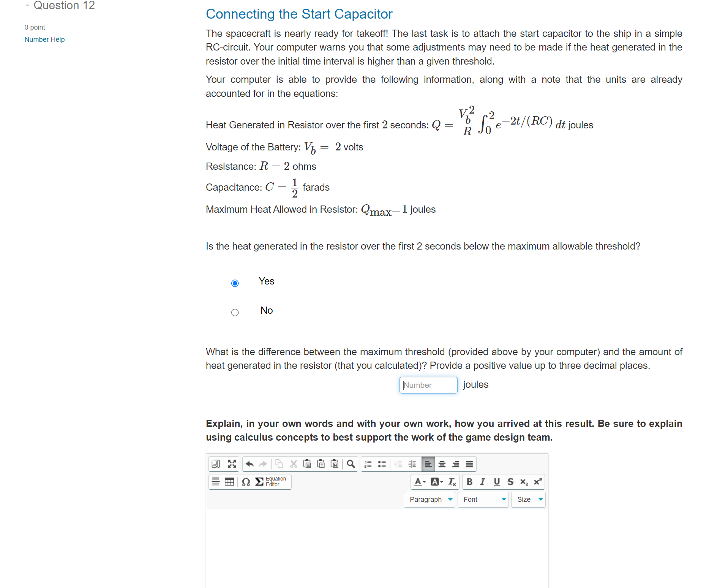
Task: Click the Number input field for joules
Action: click(428, 385)
